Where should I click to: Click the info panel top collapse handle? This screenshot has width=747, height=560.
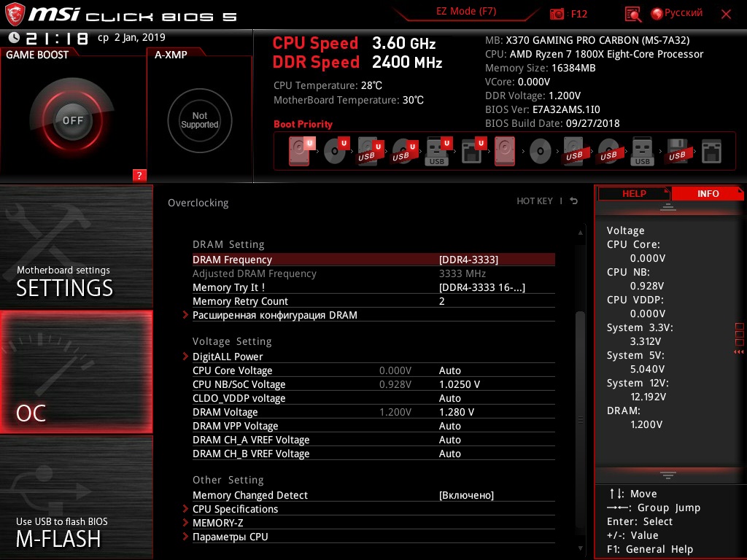tap(668, 206)
